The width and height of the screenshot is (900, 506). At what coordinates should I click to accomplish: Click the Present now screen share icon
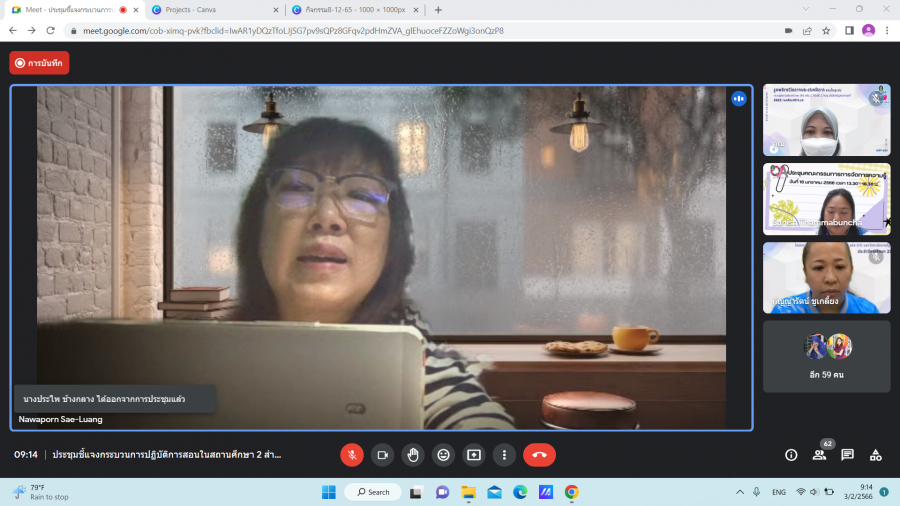coord(474,455)
